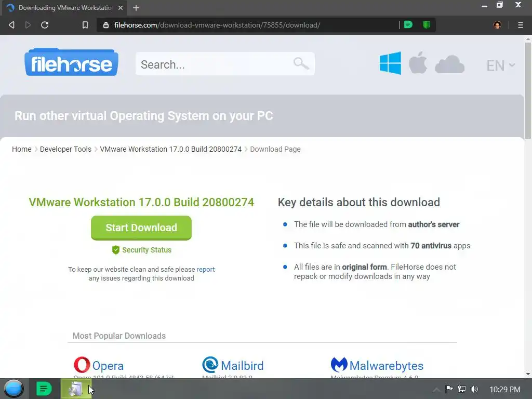This screenshot has width=532, height=399.
Task: Click the Security Status shield icon
Action: pos(116,250)
